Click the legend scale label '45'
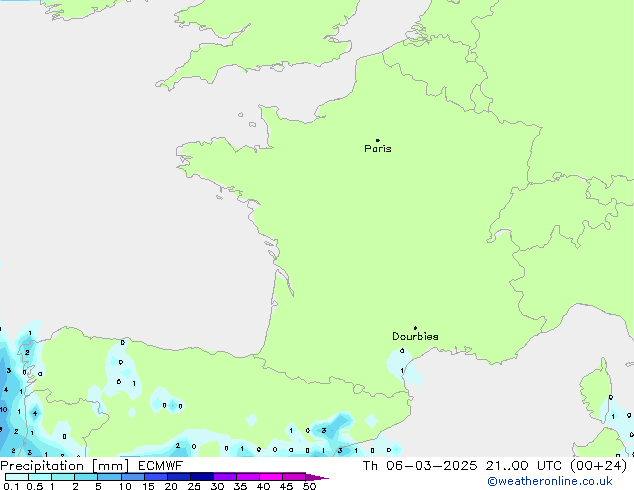Image resolution: width=634 pixels, height=490 pixels. point(286,486)
